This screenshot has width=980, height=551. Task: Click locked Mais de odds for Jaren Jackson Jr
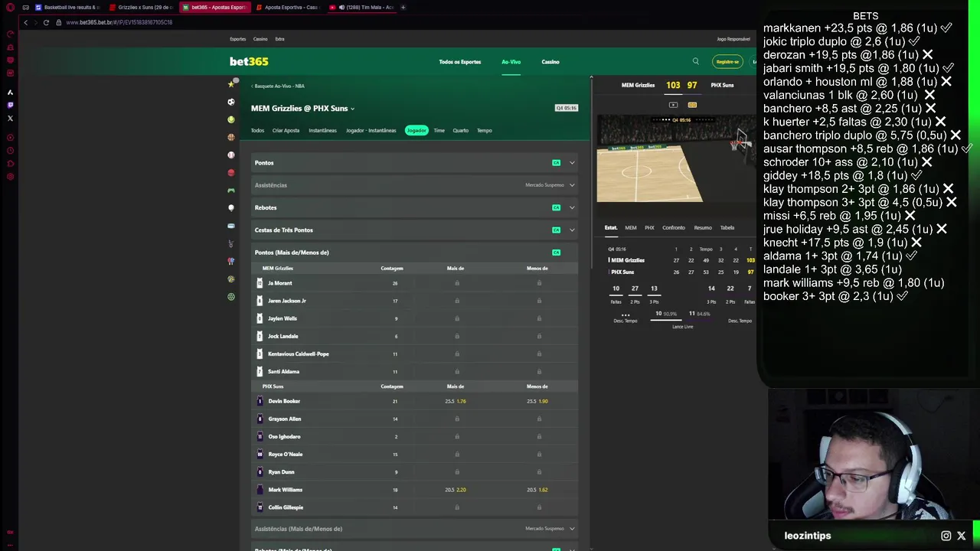pyautogui.click(x=457, y=301)
